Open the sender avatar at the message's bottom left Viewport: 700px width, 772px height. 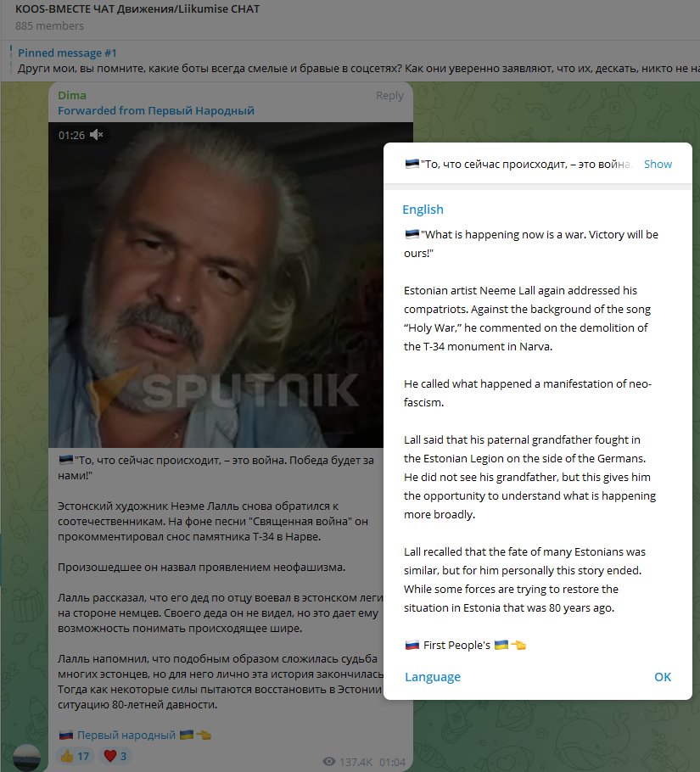pyautogui.click(x=26, y=758)
